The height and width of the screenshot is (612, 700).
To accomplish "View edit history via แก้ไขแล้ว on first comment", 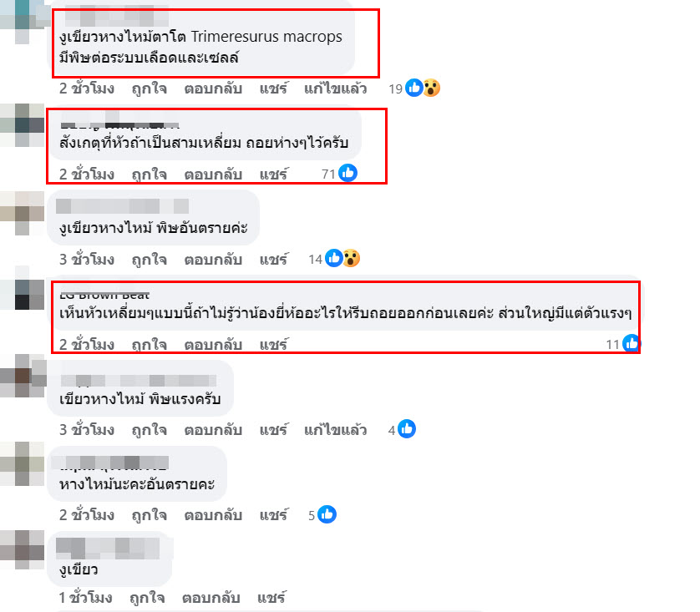I will [335, 89].
